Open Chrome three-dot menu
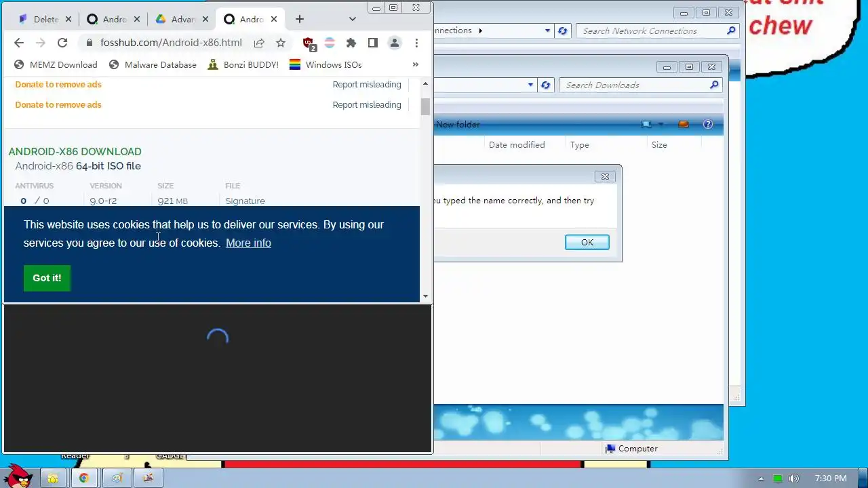Image resolution: width=868 pixels, height=488 pixels. (416, 43)
